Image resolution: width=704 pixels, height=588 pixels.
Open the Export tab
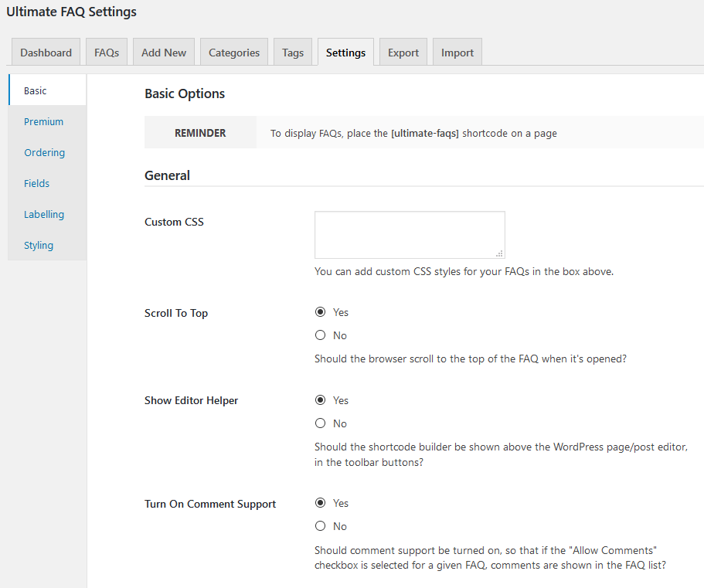[x=403, y=53]
